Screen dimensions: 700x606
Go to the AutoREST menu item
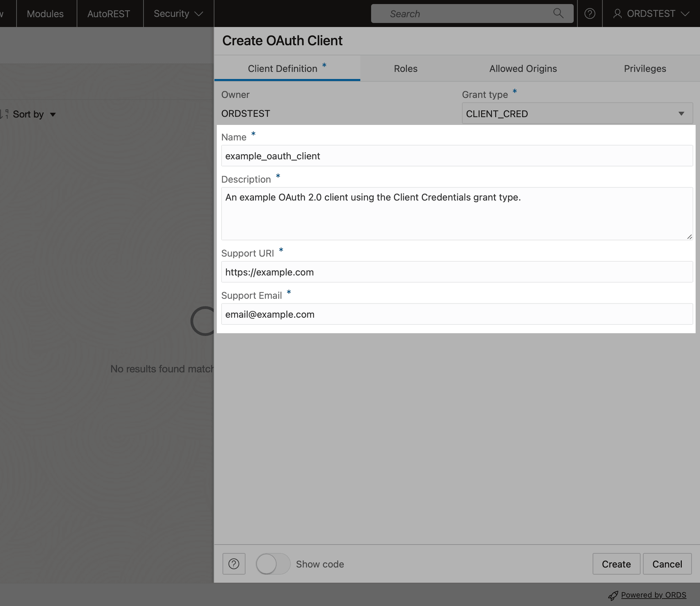coord(108,14)
